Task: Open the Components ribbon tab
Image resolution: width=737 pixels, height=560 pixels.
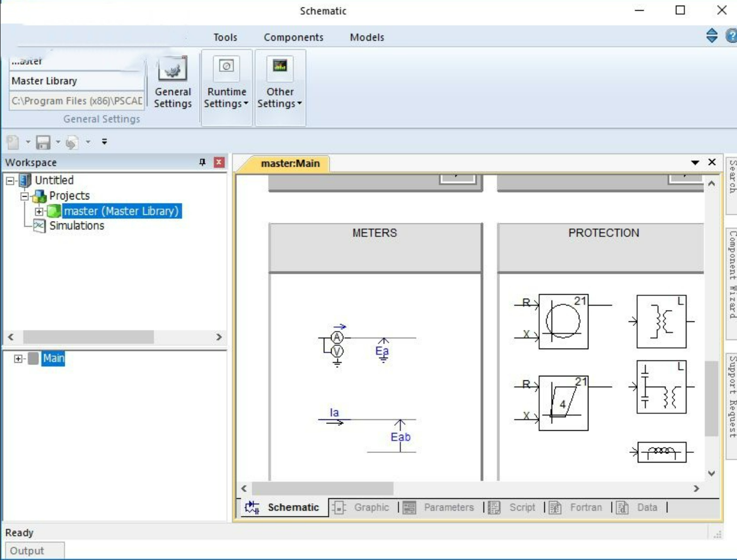Action: click(293, 37)
